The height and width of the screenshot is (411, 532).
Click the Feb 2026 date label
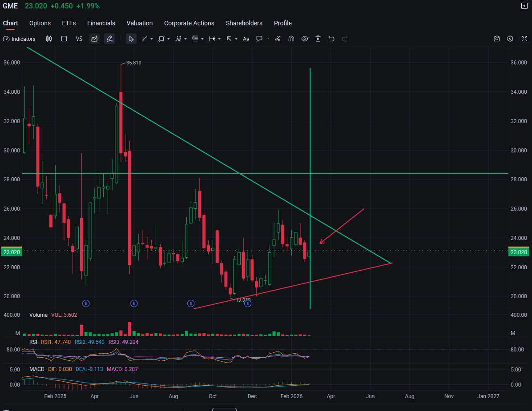point(291,396)
